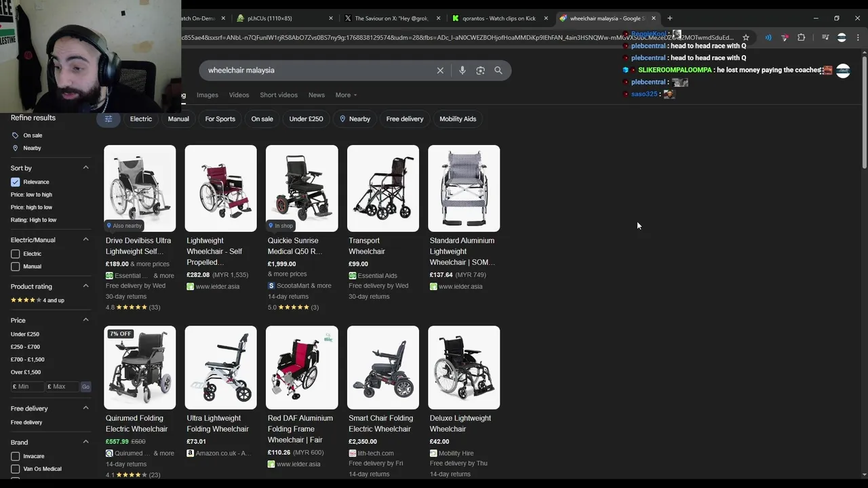Open search by image lens icon

coord(480,70)
